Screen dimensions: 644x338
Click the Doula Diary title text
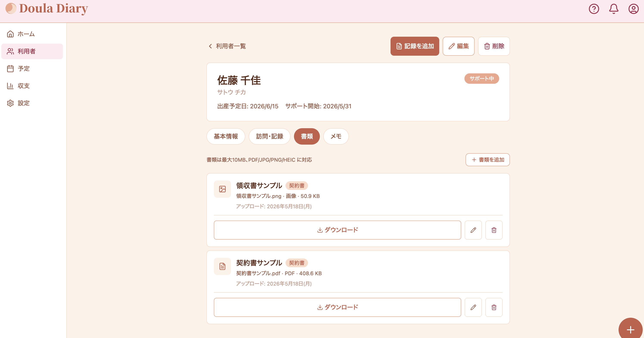53,9
